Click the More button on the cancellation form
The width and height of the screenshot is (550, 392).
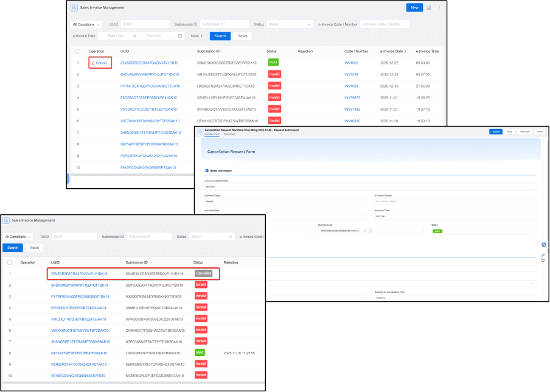[x=540, y=131]
